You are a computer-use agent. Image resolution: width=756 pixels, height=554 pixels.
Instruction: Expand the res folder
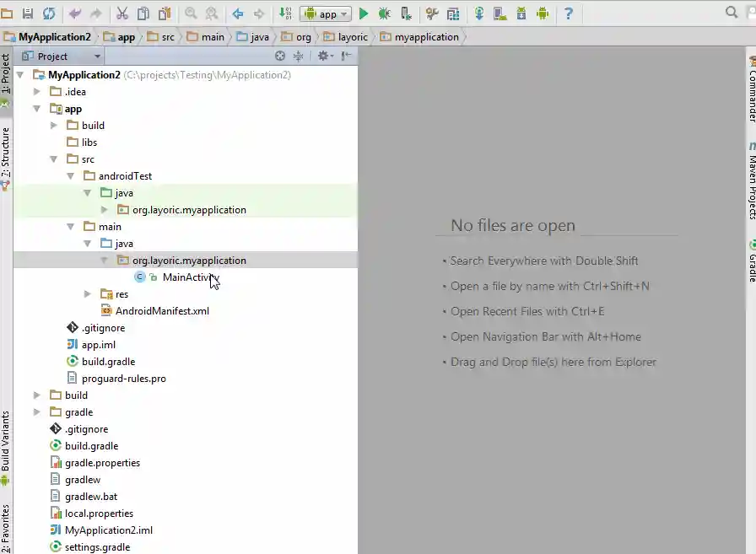[x=88, y=294]
